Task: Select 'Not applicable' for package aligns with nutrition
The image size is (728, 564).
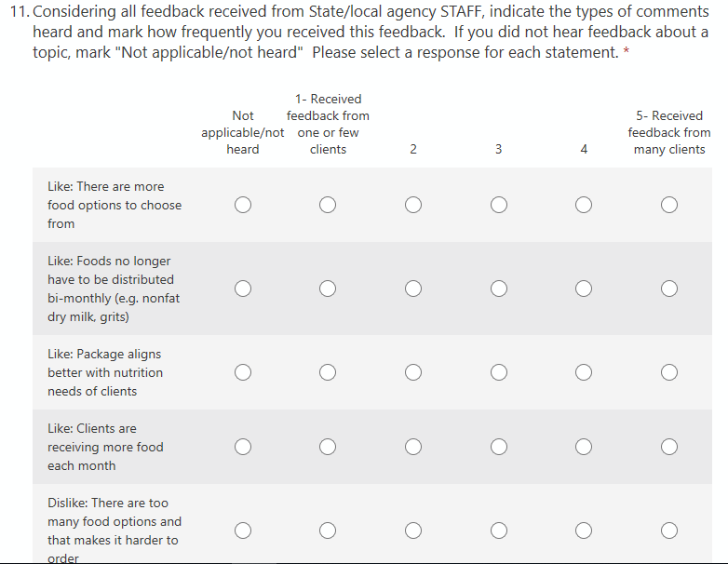Action: pyautogui.click(x=243, y=372)
